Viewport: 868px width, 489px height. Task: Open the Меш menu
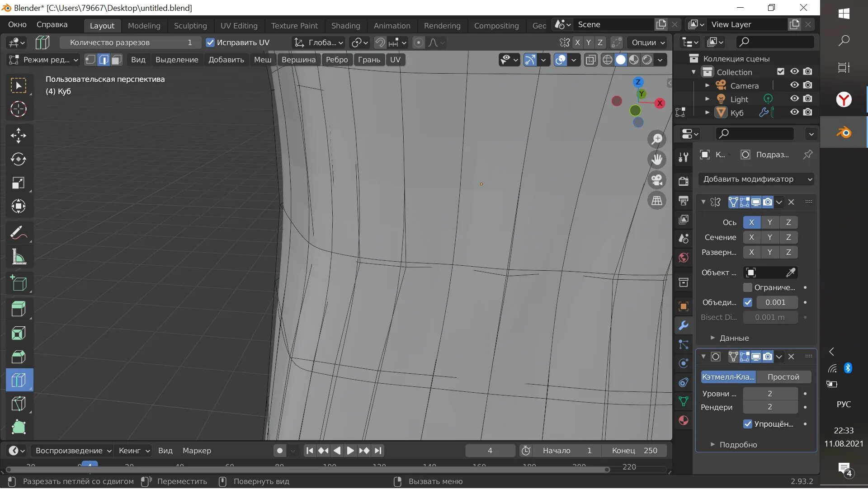[x=262, y=60]
